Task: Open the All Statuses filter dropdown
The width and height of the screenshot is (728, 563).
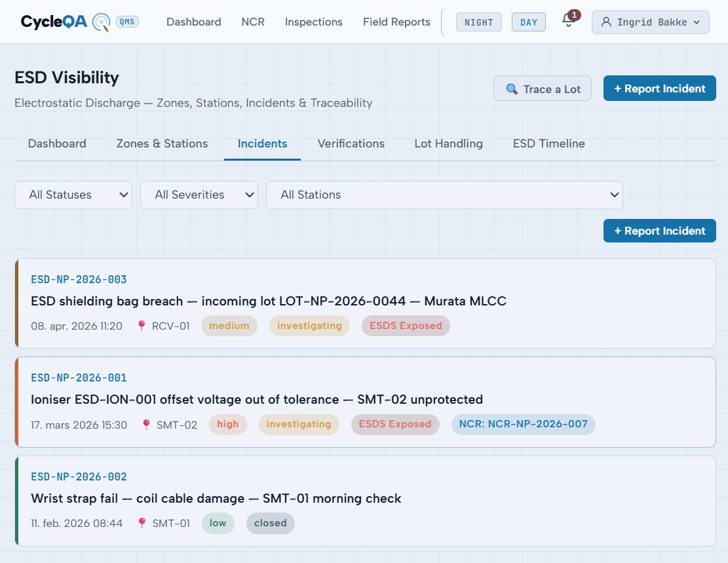Action: (x=73, y=195)
